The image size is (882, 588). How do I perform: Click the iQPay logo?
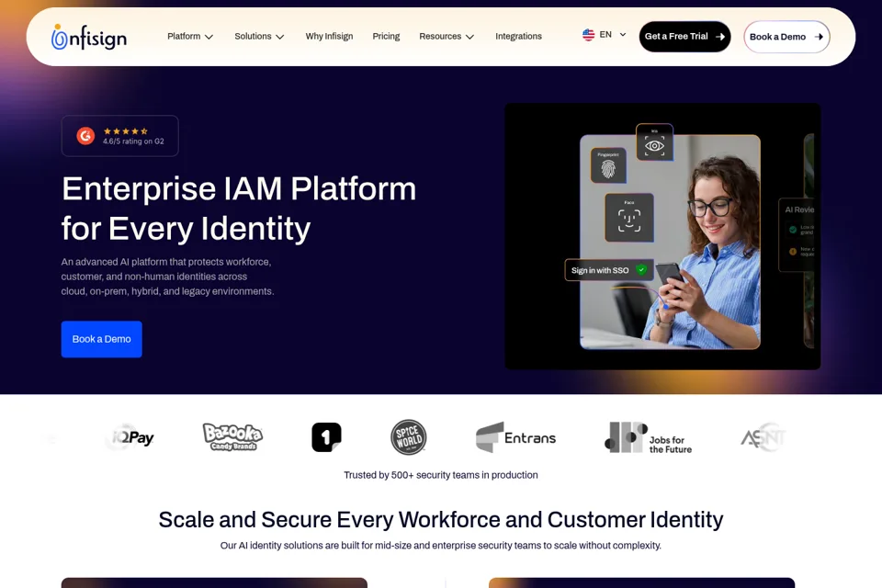pos(131,437)
